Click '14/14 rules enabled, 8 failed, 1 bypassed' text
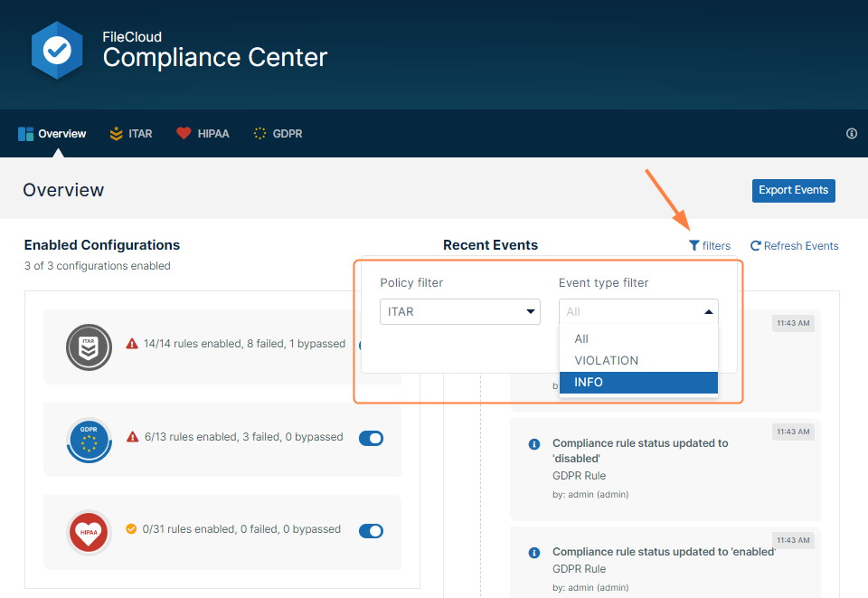 tap(244, 343)
